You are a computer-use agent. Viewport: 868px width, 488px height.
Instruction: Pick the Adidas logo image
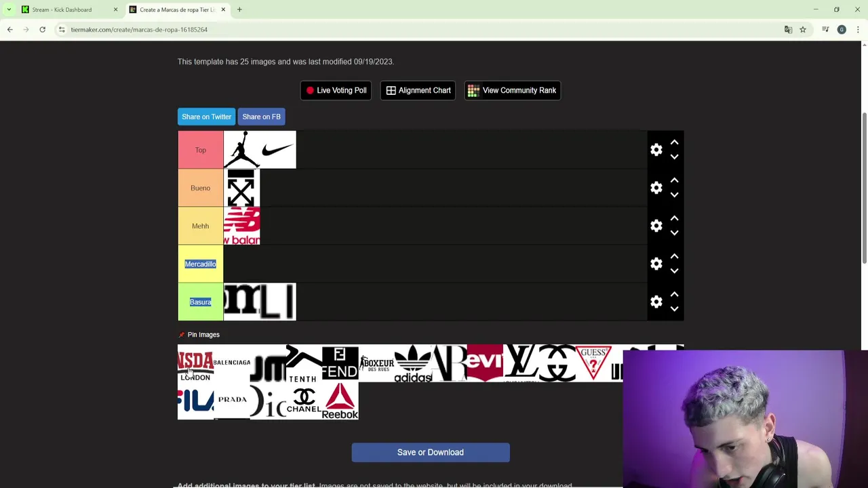[x=412, y=363]
